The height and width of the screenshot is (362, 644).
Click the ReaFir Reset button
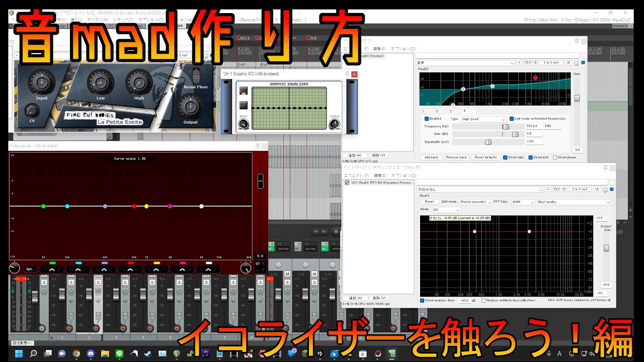[429, 202]
